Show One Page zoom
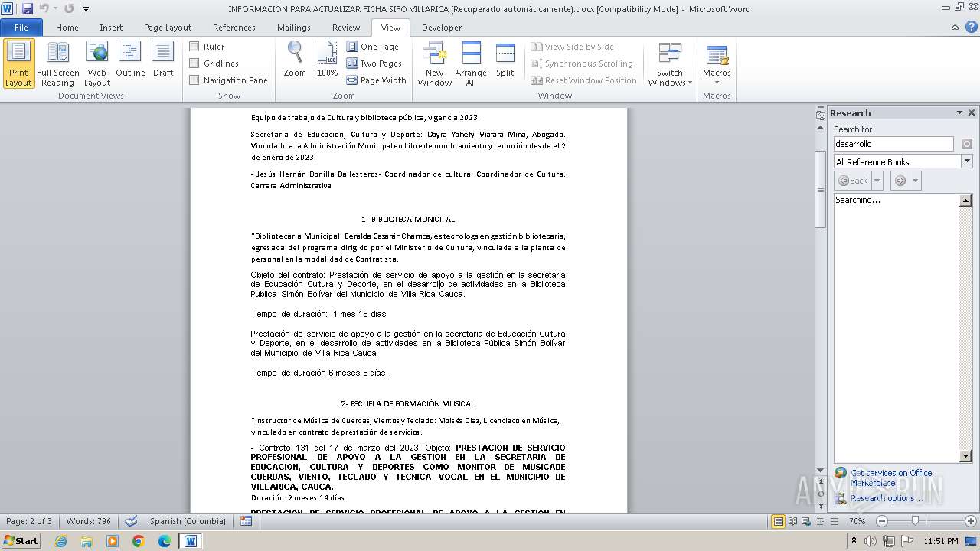980x551 pixels. (x=373, y=47)
